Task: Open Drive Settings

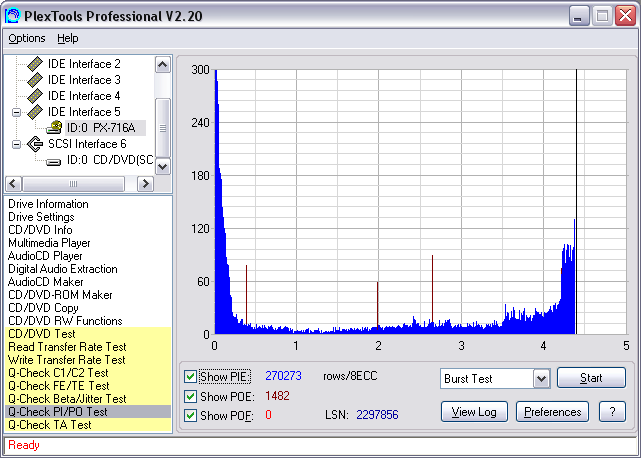Action: point(41,217)
